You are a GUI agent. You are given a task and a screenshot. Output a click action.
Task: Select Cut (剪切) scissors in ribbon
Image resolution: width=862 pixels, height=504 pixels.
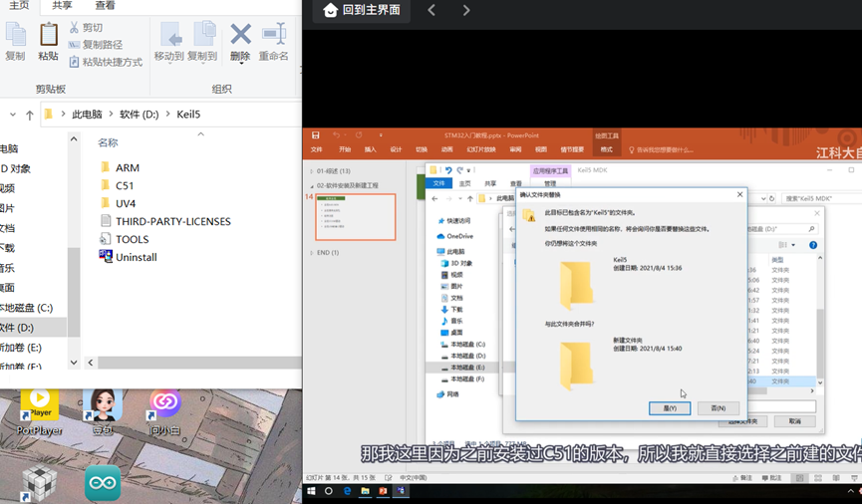click(x=86, y=28)
